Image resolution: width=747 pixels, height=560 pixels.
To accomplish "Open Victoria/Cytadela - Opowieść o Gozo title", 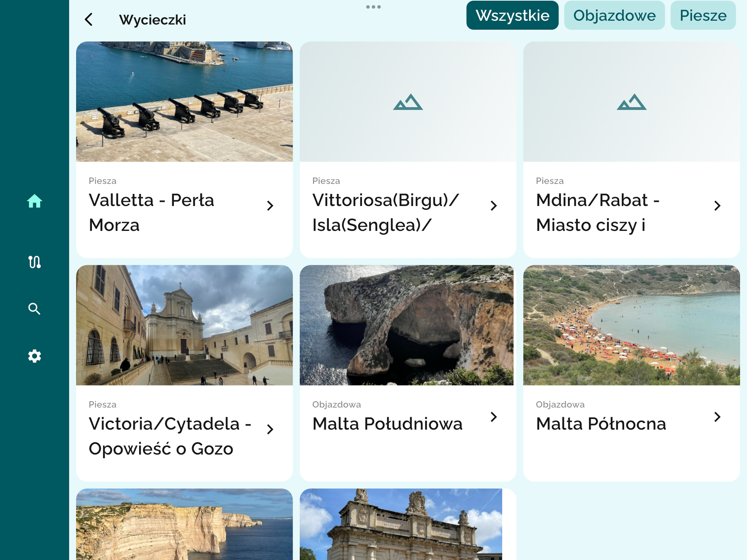I will tap(170, 436).
